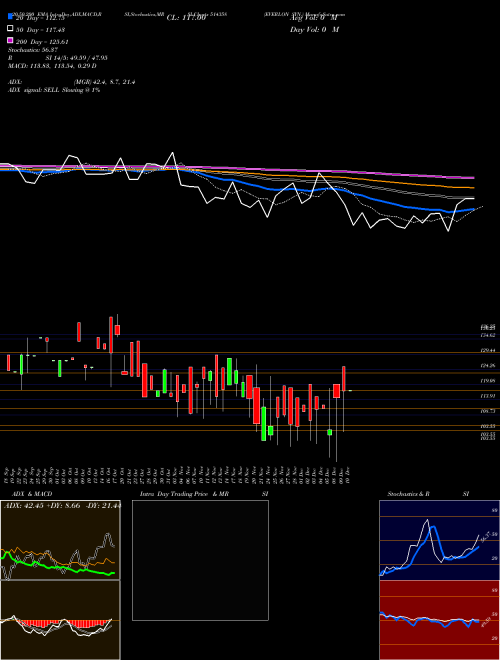Open the blue Stochastics chart panel
The height and width of the screenshot is (660, 500).
click(x=439, y=540)
